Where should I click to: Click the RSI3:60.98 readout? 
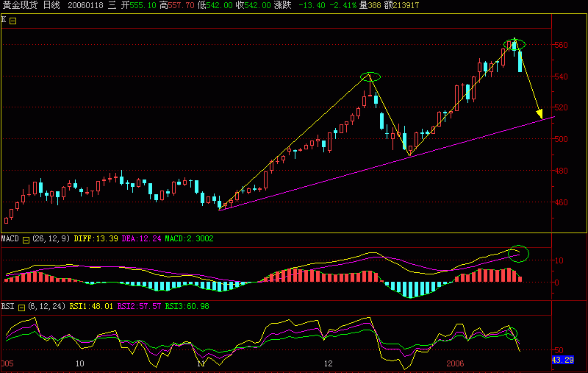(x=187, y=307)
